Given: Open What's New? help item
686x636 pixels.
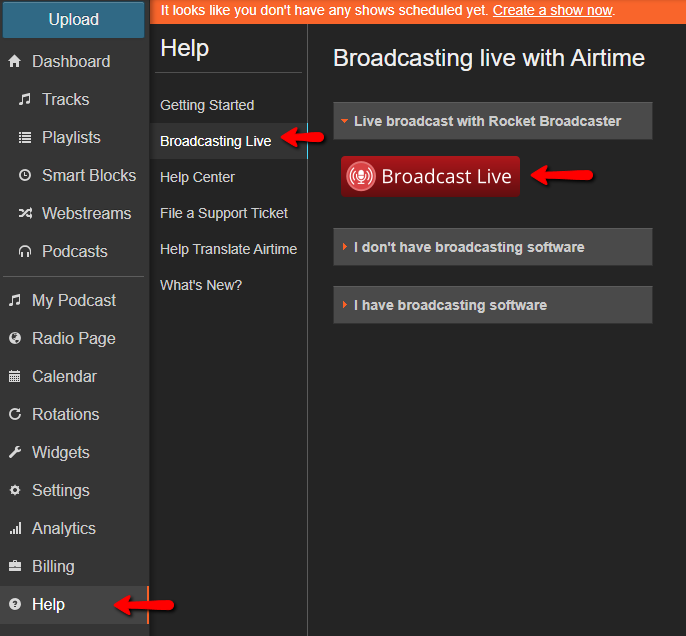Looking at the screenshot, I should tap(201, 285).
